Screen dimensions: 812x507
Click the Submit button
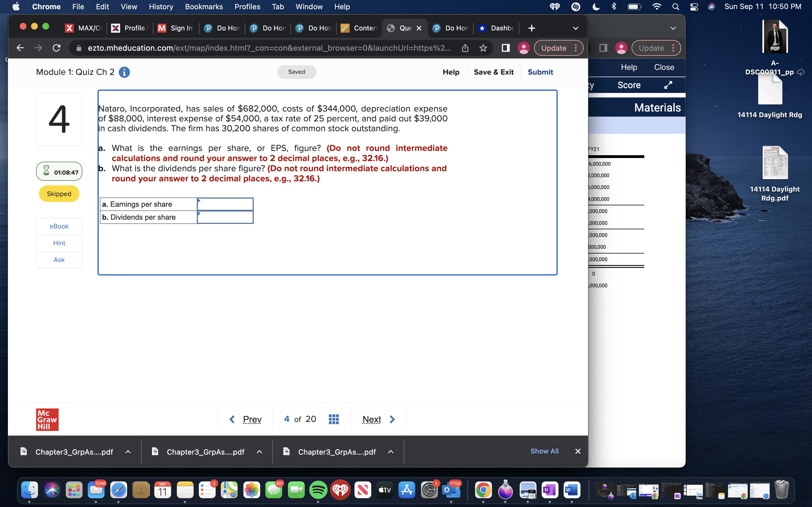540,72
